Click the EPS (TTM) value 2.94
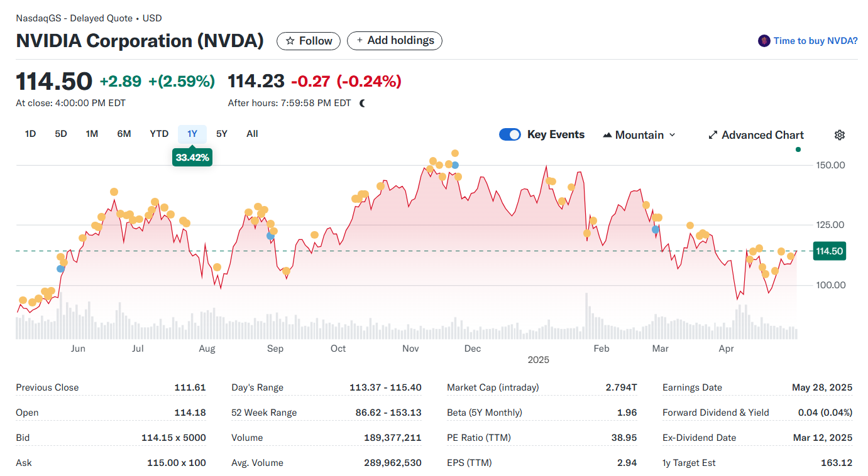The image size is (868, 476). pyautogui.click(x=627, y=463)
